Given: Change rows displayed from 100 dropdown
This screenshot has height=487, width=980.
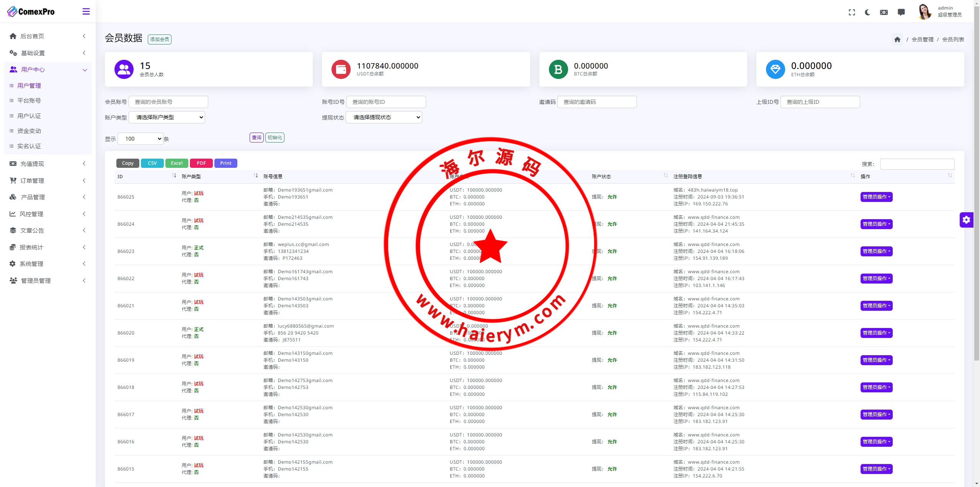Looking at the screenshot, I should 140,139.
